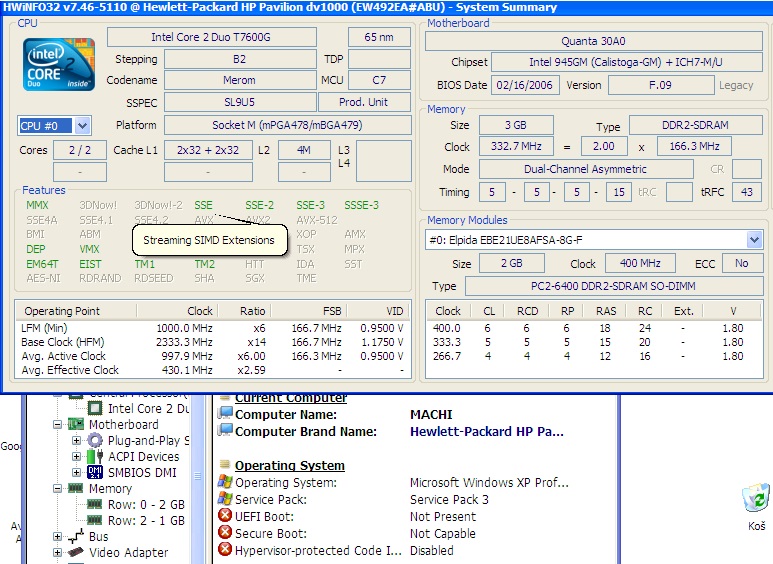This screenshot has height=564, width=773.
Task: Click the Operating Point column header
Action: pyautogui.click(x=76, y=311)
